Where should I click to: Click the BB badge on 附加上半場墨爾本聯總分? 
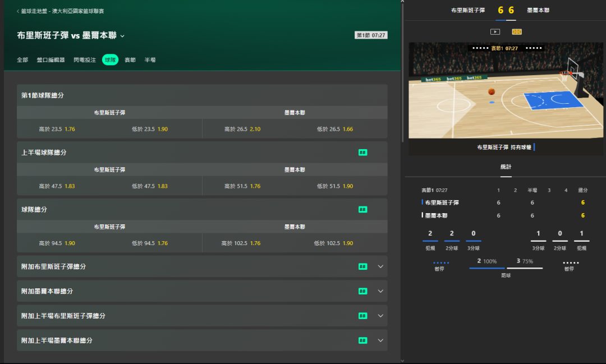[x=362, y=340]
